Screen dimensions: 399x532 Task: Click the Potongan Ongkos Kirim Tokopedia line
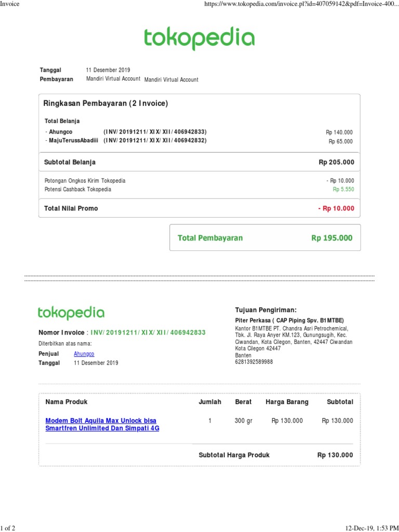[x=85, y=181]
